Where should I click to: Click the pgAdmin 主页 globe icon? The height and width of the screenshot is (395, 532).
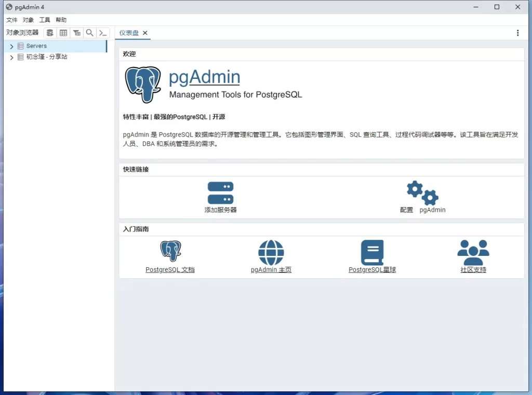271,253
